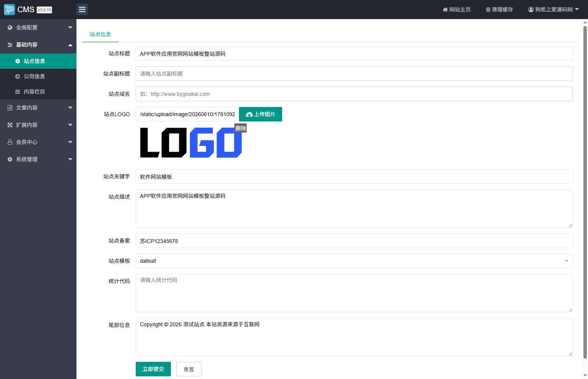Open the 文章内容 sidebar menu
588x379 pixels.
point(38,108)
